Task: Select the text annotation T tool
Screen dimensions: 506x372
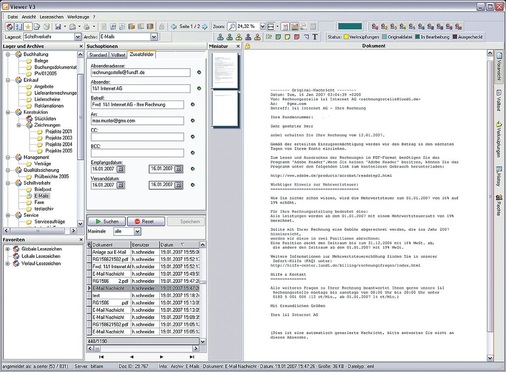Action: click(315, 37)
